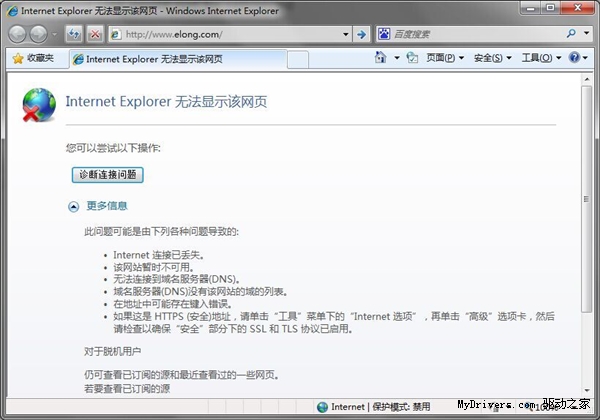Open a new blank tab
This screenshot has height=420, width=600.
[298, 60]
